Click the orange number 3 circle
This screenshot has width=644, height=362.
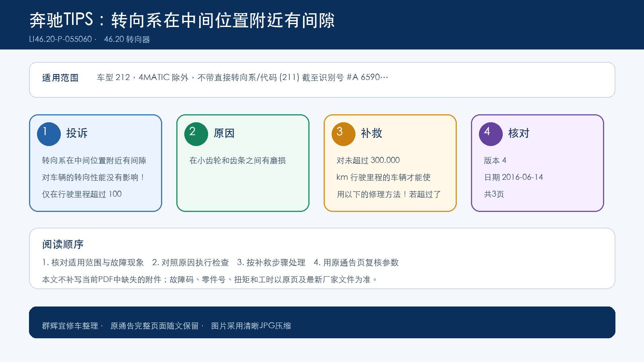[x=343, y=134]
